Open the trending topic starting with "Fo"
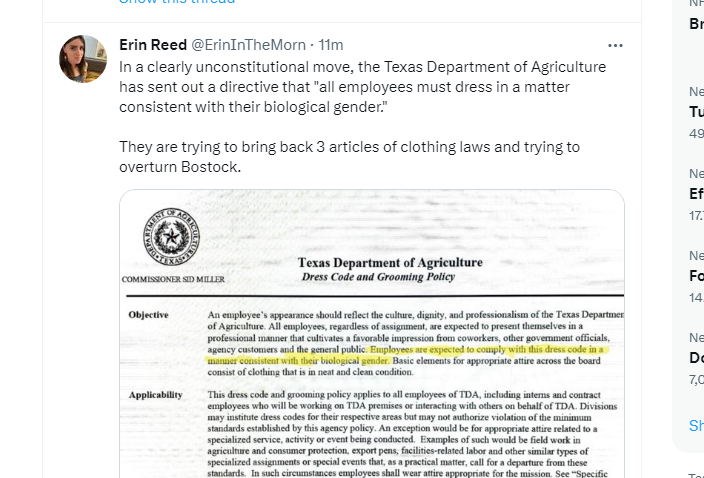Viewport: 704px width, 478px height. pyautogui.click(x=696, y=276)
